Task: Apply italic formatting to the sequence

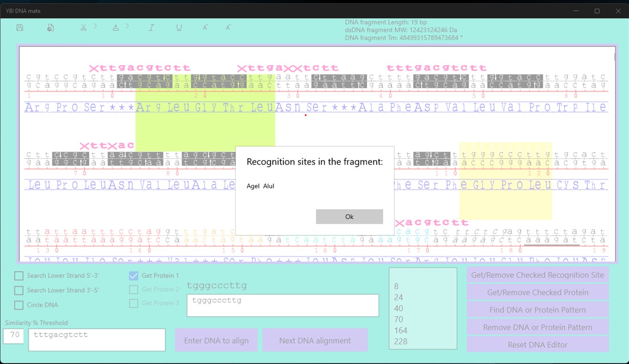Action: [x=151, y=28]
